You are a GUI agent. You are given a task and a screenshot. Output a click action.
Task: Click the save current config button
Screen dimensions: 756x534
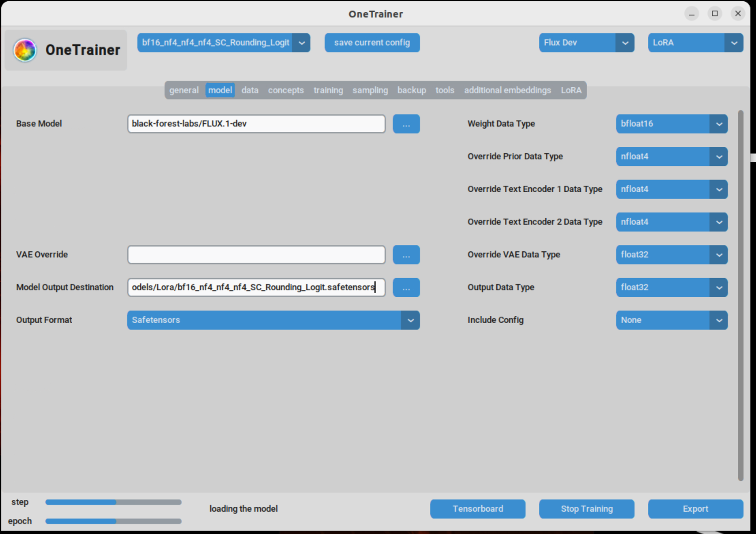(x=372, y=43)
